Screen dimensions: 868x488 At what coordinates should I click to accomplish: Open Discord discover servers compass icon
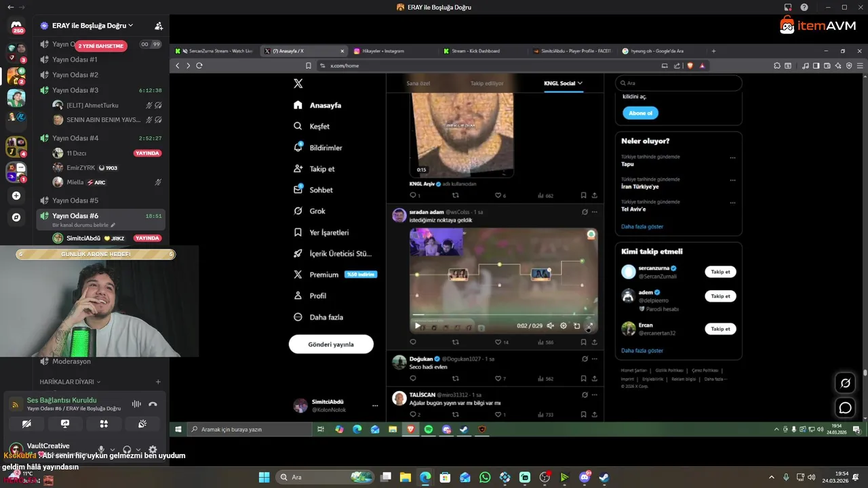[16, 218]
